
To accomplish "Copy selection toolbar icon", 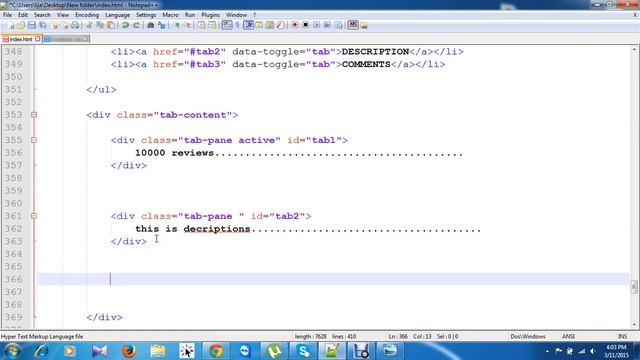I will (x=100, y=25).
